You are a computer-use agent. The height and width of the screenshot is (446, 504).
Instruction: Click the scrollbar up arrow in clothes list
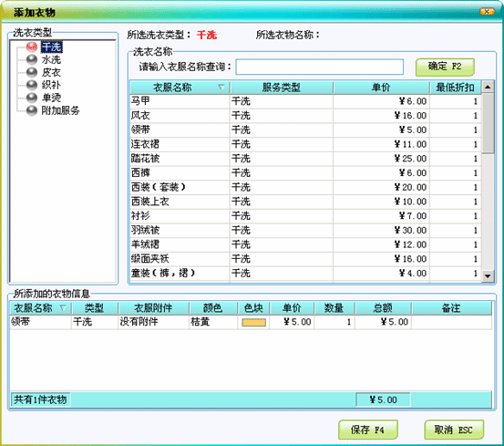point(488,87)
